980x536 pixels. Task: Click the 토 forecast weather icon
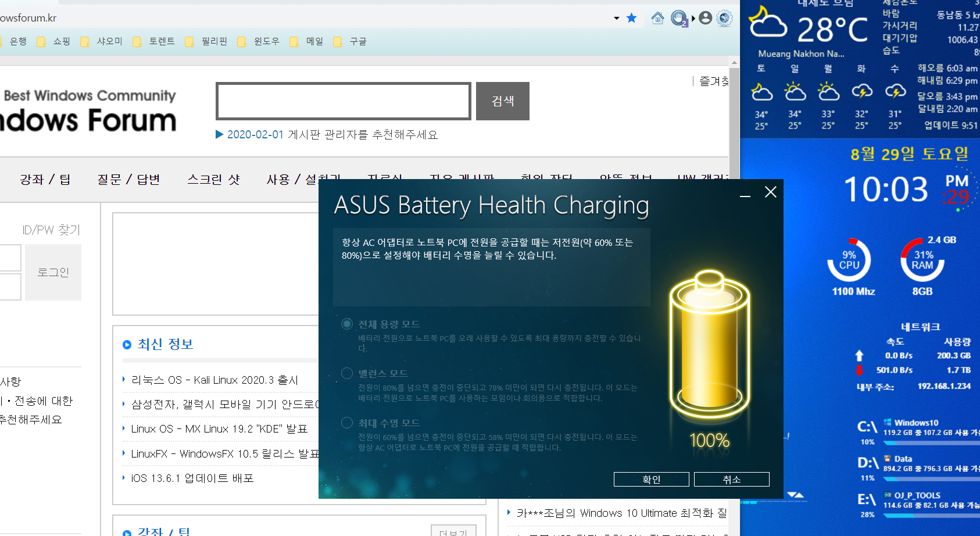(761, 92)
